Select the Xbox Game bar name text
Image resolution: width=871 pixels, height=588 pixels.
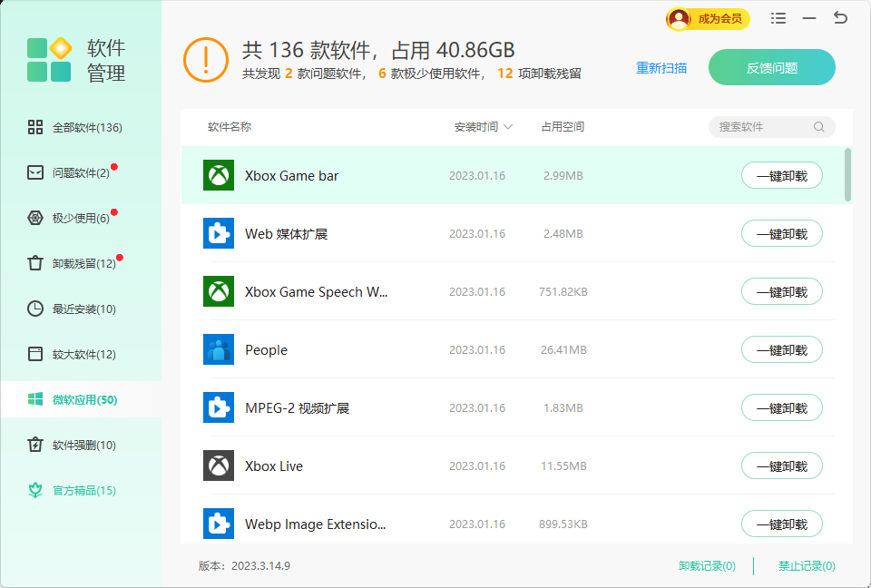point(291,176)
